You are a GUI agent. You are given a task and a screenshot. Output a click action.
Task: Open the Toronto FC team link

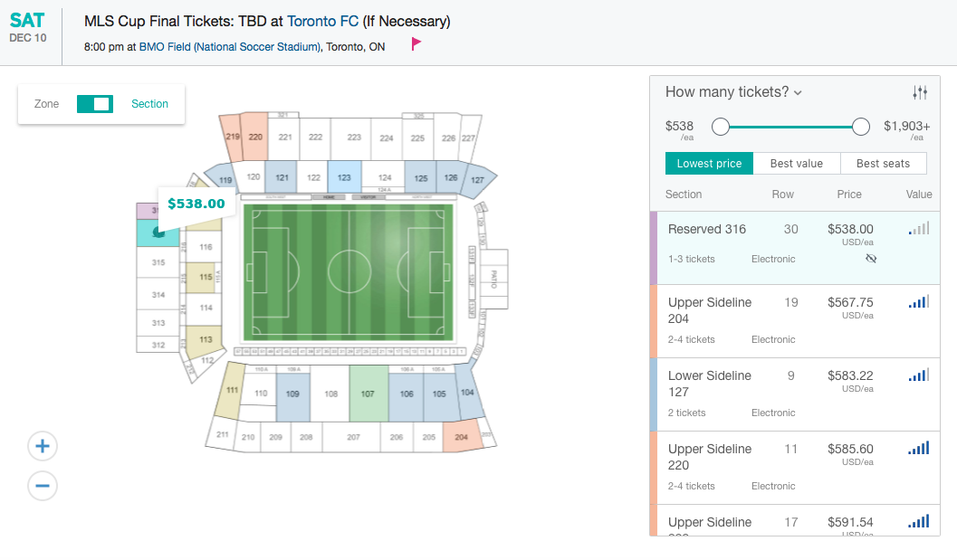[322, 21]
